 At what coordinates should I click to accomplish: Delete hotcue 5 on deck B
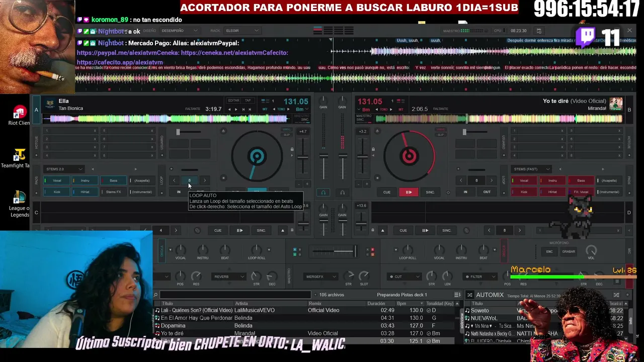click(x=619, y=131)
